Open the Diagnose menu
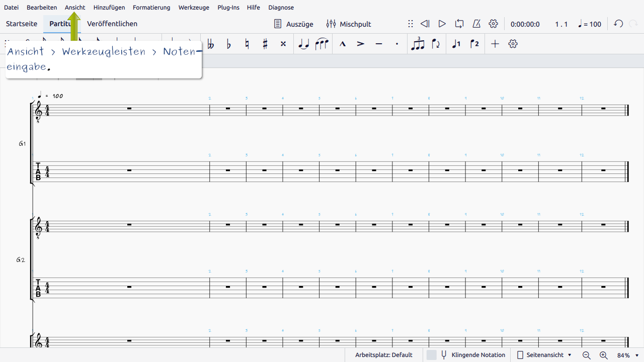The height and width of the screenshot is (362, 644). click(x=281, y=8)
